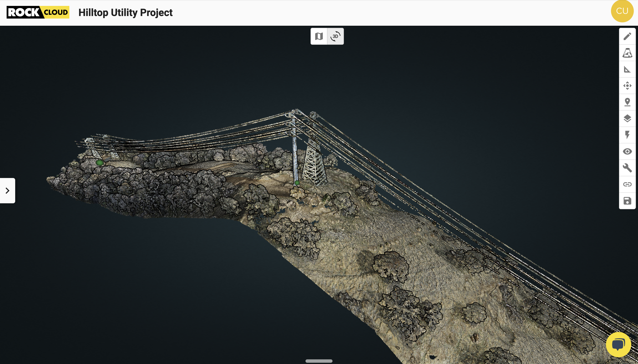Viewport: 638px width, 364px height.
Task: Open the layers panel
Action: (627, 119)
